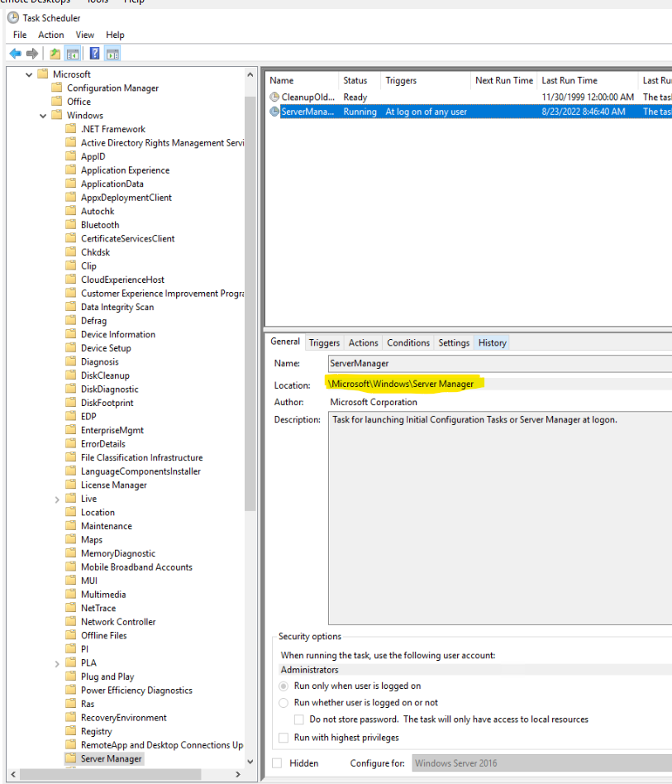Click the Running status of ServerManager task
Screen dimensions: 672x784
click(x=360, y=112)
